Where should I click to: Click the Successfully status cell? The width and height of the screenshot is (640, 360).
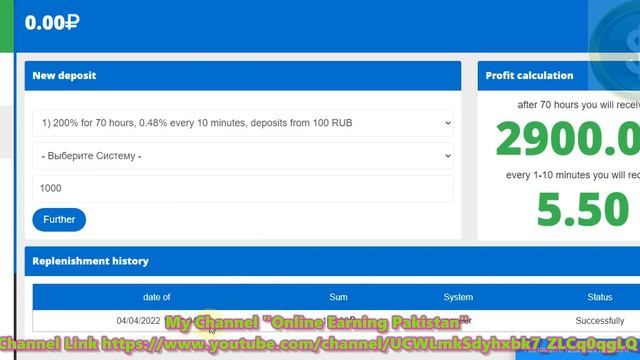600,321
